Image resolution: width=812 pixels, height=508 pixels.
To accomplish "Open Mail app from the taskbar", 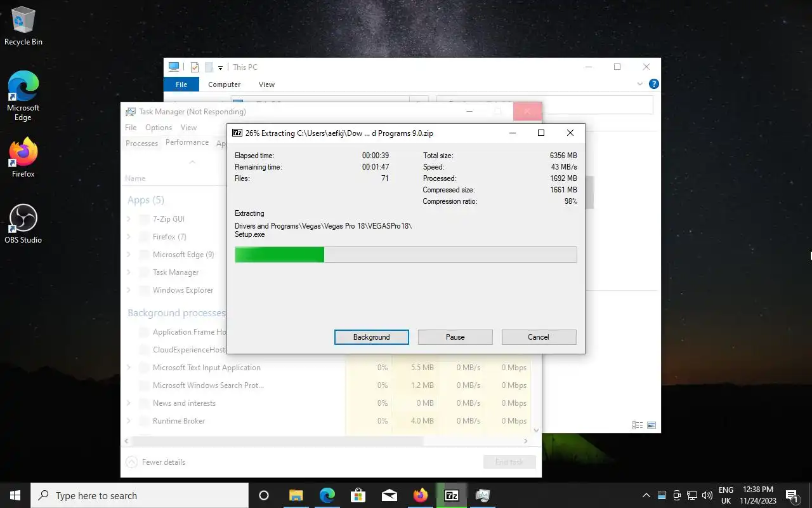I will click(390, 495).
